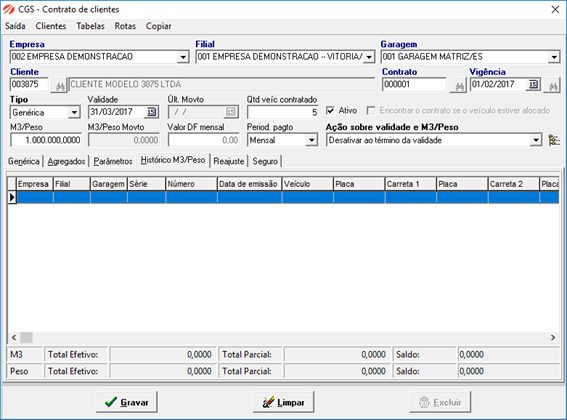
Task: Click the Carreta 2 column header
Action: click(513, 184)
